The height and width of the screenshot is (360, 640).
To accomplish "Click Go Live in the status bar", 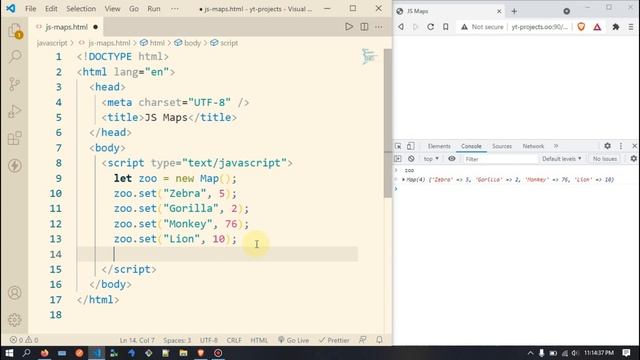I will (x=293, y=340).
